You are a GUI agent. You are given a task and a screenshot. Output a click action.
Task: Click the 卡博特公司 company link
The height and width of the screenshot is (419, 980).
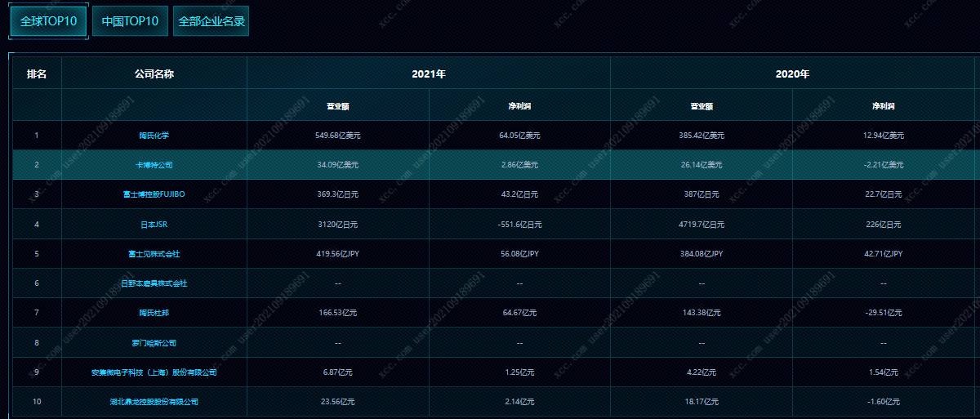154,165
